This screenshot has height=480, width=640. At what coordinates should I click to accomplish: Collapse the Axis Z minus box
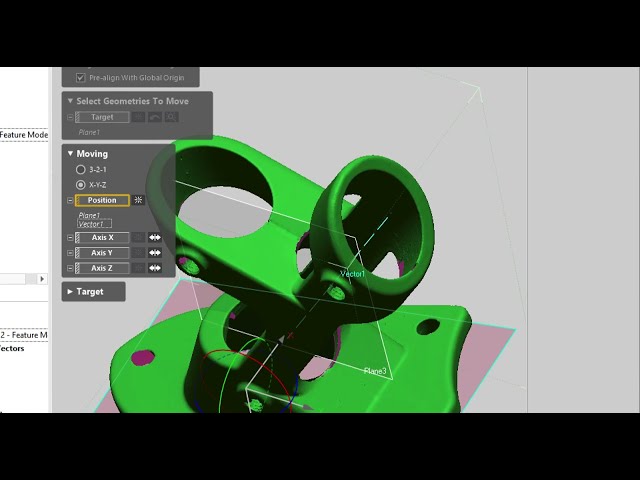[70, 268]
